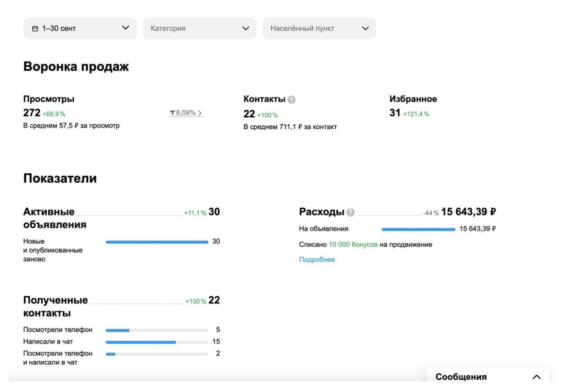Click the help icon next to Контакты
This screenshot has width=568, height=392.
click(292, 99)
